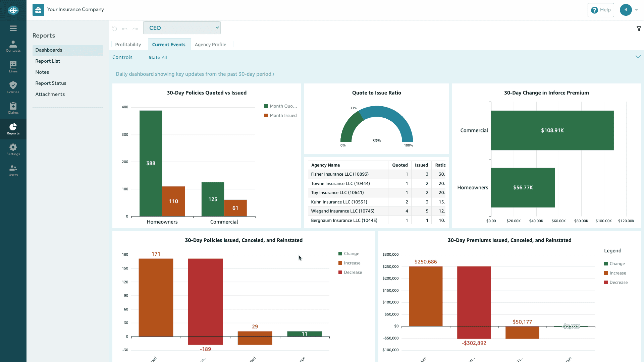Click the -189 red policies bar

click(205, 302)
